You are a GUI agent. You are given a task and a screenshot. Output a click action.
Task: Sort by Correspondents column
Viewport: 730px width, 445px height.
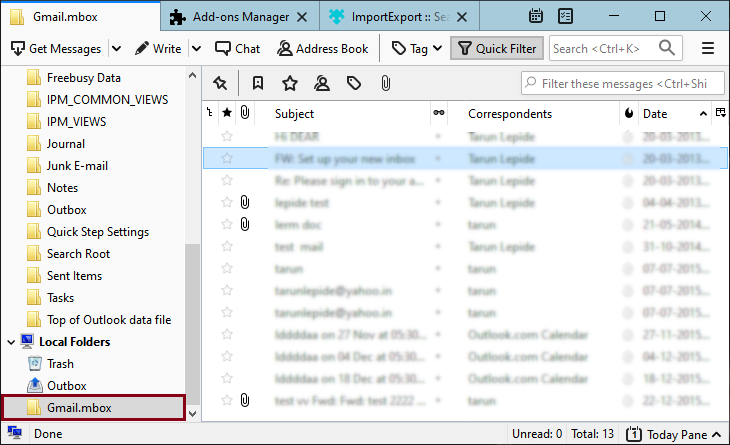510,114
